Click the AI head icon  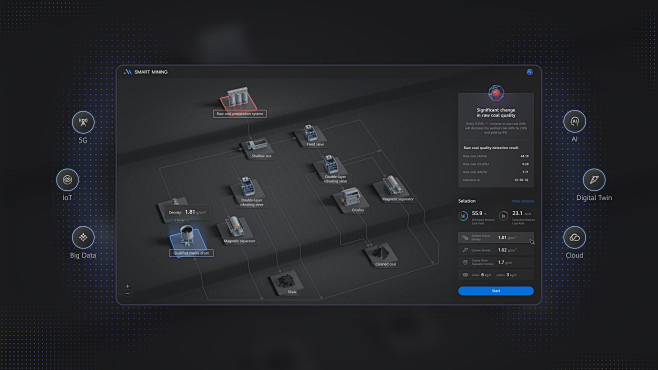[x=574, y=121]
